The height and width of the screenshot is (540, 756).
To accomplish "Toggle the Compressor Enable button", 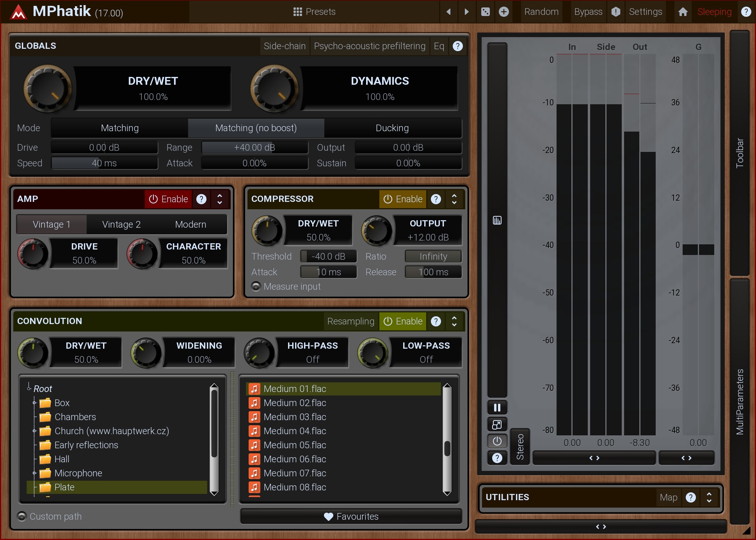I will tap(403, 199).
